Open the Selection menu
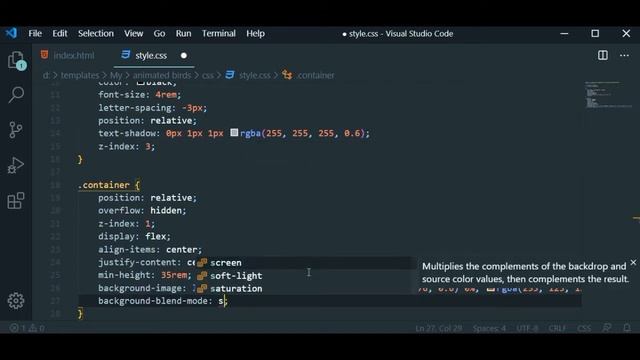 [x=96, y=33]
